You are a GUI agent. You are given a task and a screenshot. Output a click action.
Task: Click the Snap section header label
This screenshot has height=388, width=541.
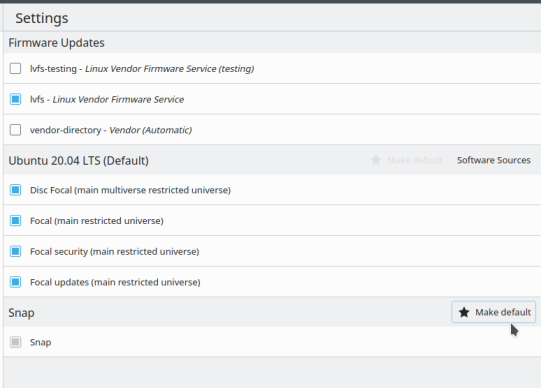tap(21, 313)
